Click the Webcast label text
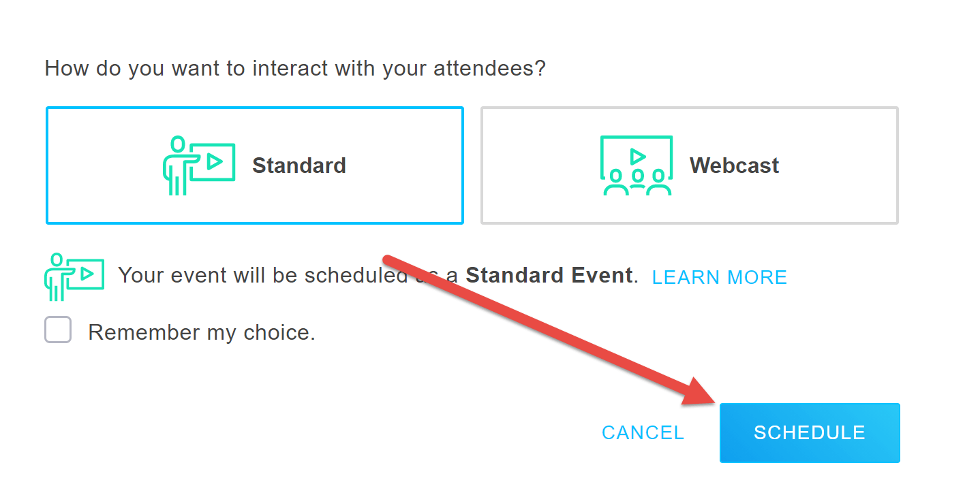 pyautogui.click(x=733, y=165)
